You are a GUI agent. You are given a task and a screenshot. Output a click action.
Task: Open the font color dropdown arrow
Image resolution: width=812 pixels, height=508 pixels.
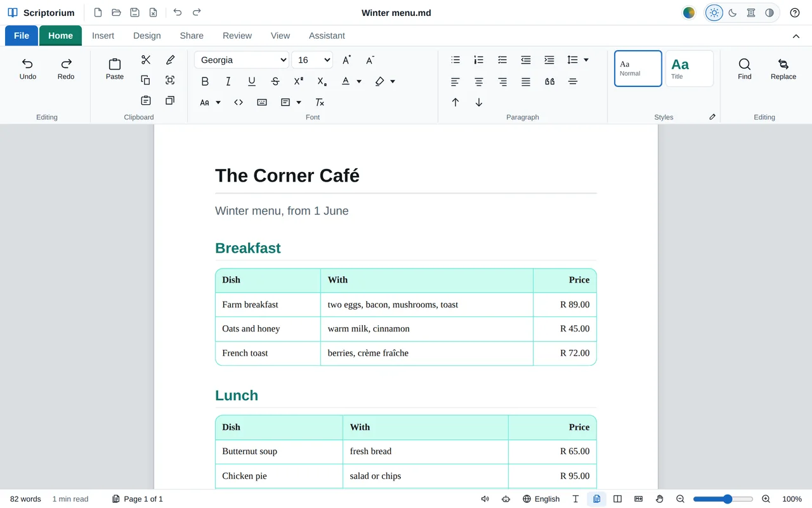359,81
